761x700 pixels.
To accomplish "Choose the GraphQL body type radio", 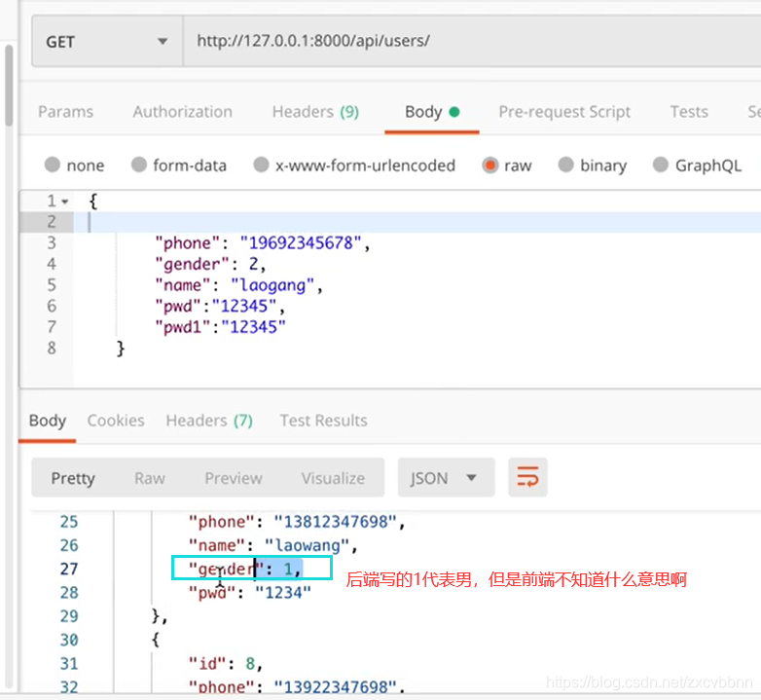I will (x=661, y=165).
